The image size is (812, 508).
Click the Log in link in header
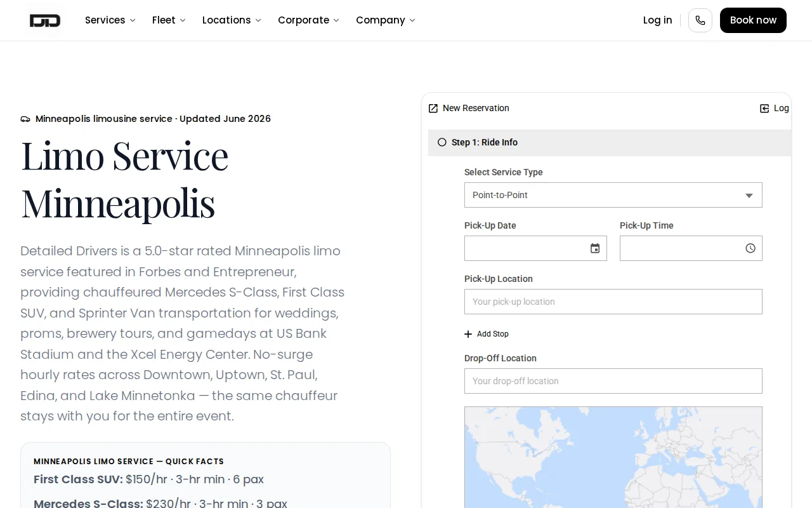click(x=657, y=20)
